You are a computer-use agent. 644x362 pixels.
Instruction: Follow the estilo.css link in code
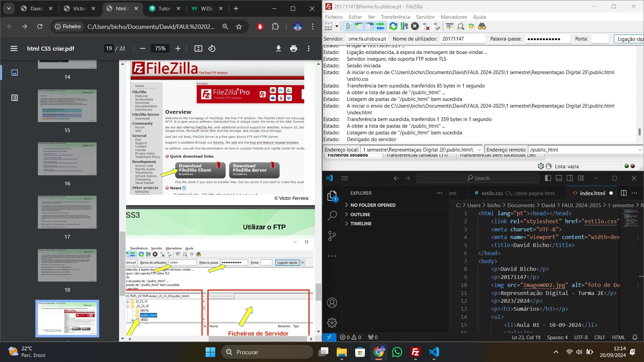tap(600, 221)
